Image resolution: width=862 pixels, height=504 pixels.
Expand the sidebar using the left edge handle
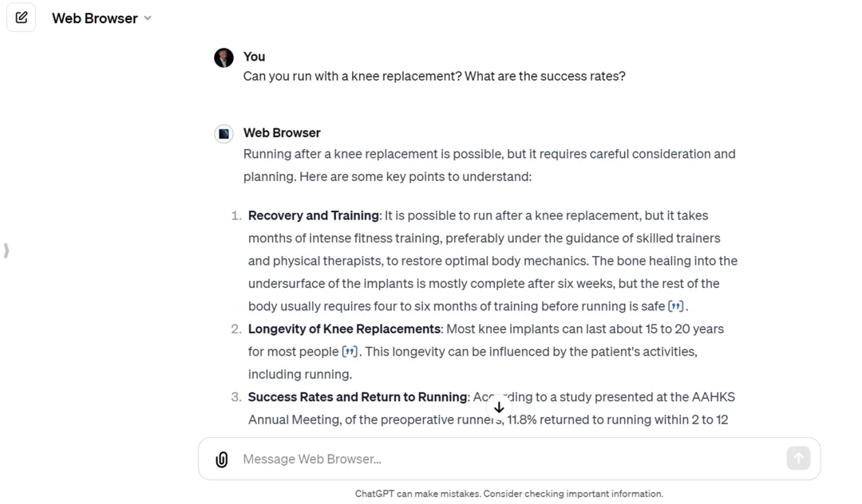coord(6,250)
